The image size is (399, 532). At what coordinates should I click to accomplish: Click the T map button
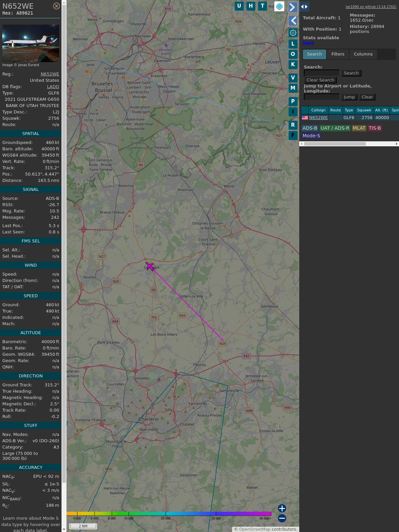tap(263, 6)
